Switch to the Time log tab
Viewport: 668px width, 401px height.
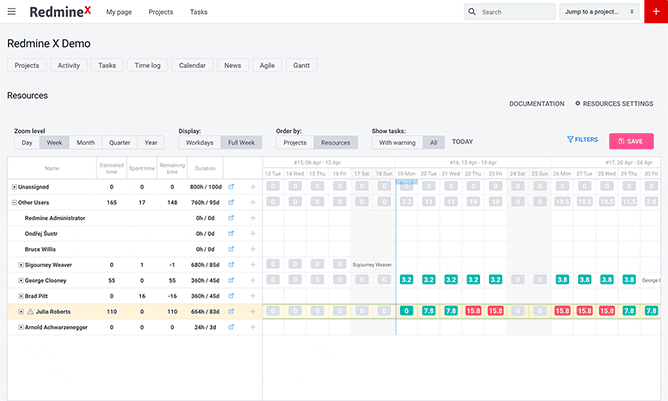147,65
